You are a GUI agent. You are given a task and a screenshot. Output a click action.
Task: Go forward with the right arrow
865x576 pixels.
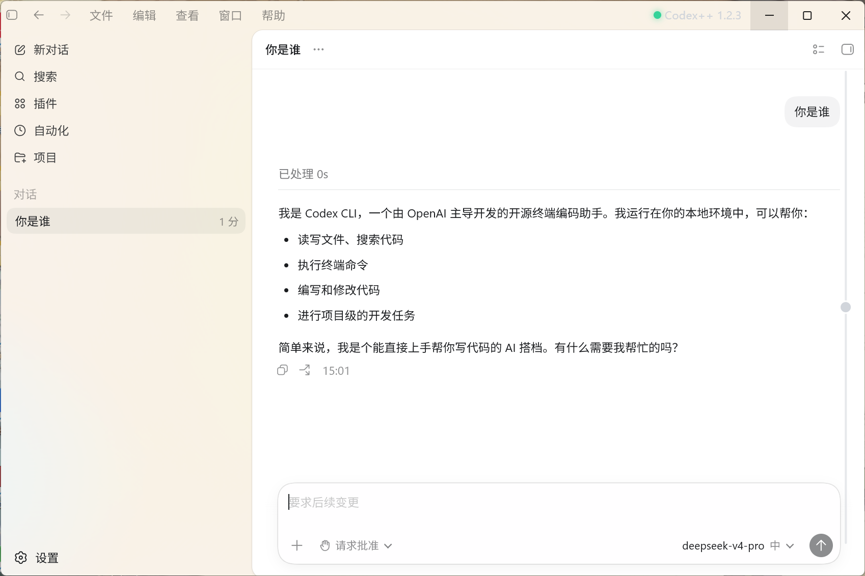(66, 15)
